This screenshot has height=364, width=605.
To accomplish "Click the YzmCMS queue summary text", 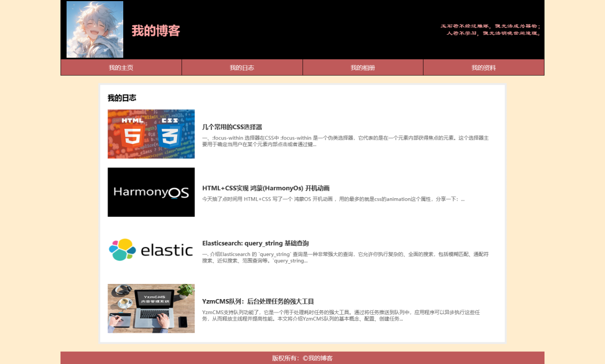I will [345, 315].
